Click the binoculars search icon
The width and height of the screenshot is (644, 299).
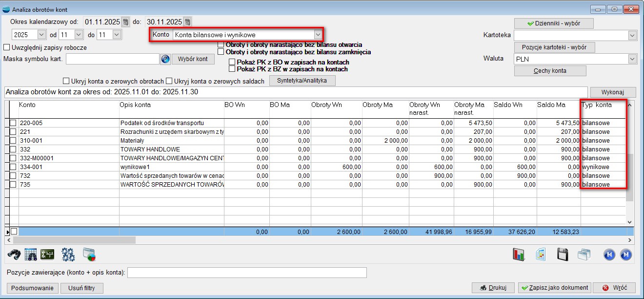(15, 254)
